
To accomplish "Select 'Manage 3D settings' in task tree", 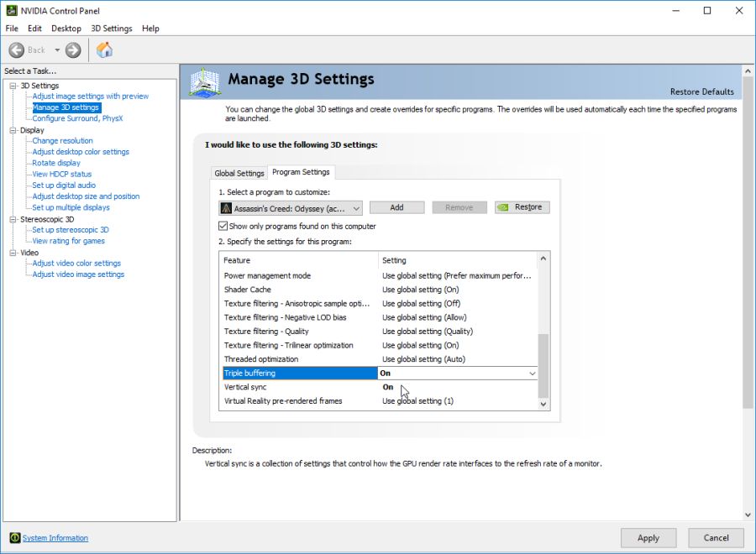I will coord(66,107).
